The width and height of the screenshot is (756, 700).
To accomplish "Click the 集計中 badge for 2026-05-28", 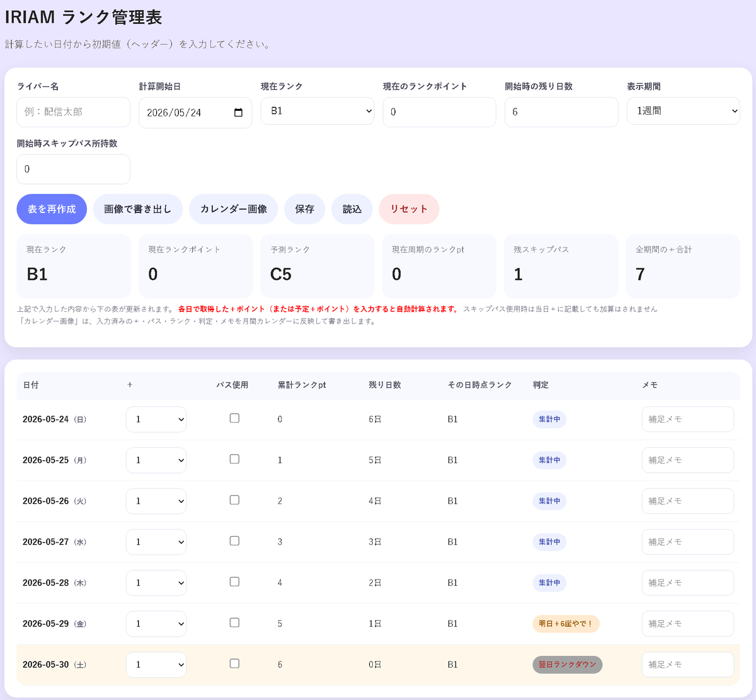I will point(549,583).
